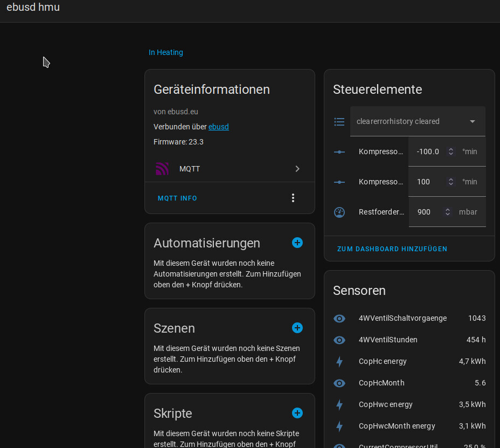Open the clearerrorhistory cleared dropdown
The width and height of the screenshot is (500, 448).
click(418, 121)
